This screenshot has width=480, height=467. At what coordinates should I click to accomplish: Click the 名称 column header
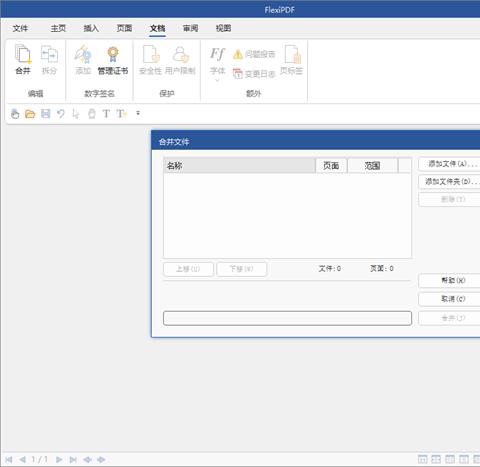(x=239, y=166)
